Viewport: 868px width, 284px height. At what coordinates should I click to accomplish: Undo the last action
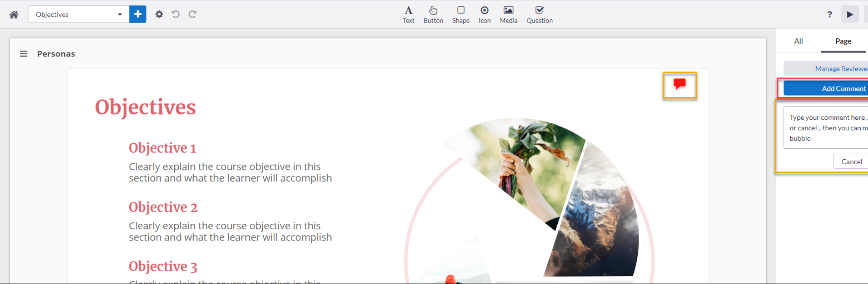[x=175, y=14]
